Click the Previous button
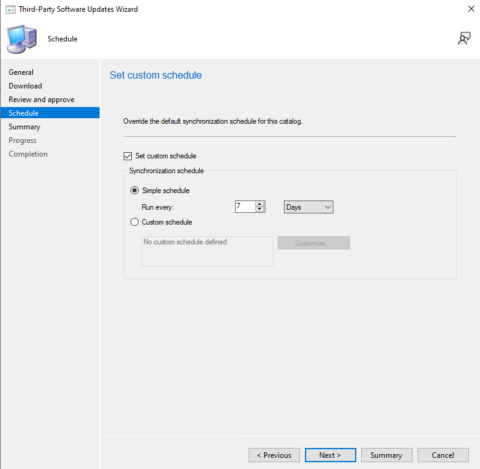 click(274, 455)
